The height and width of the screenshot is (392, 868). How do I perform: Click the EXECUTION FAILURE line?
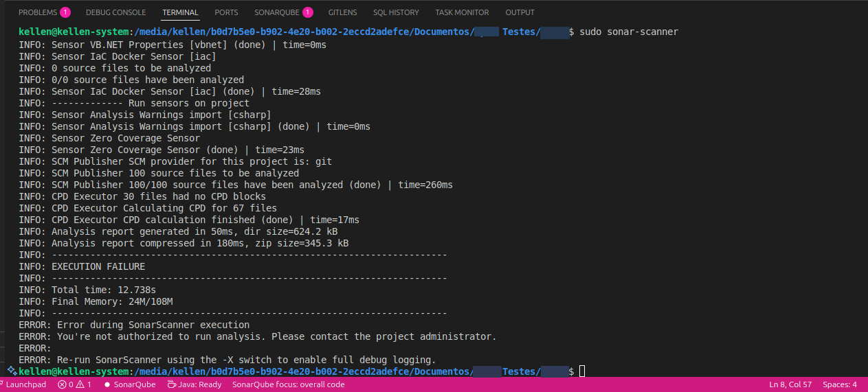pyautogui.click(x=82, y=266)
